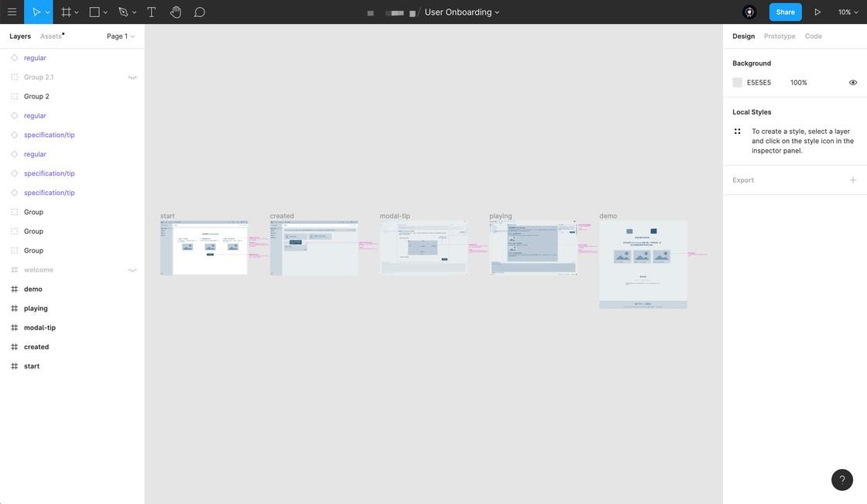This screenshot has width=867, height=504.
Task: Open the Frame tool options dropdown
Action: pyautogui.click(x=77, y=12)
